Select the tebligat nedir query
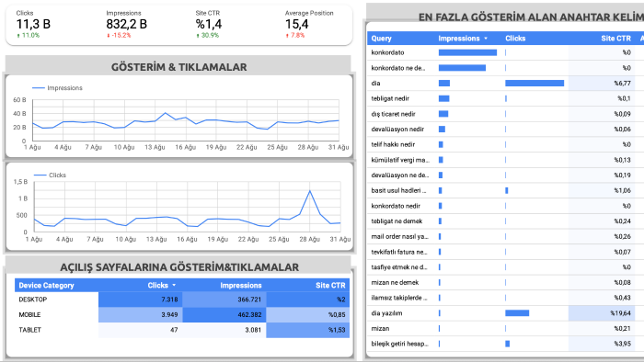The image size is (644, 362). point(390,98)
